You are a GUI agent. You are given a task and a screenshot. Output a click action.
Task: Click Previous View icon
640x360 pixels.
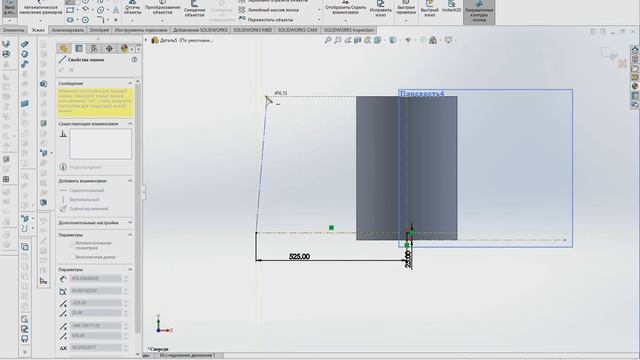tap(348, 40)
